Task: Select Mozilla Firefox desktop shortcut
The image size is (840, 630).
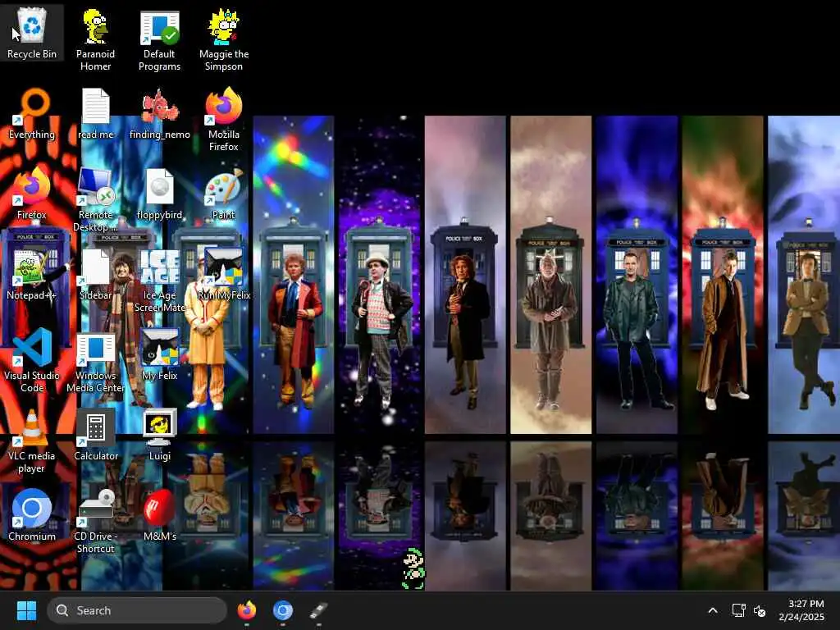Action: coord(223,120)
